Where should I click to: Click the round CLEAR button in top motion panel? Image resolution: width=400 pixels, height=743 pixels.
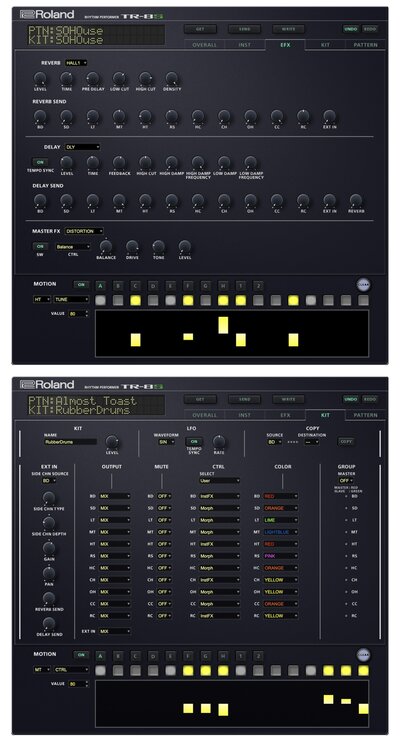[x=363, y=285]
